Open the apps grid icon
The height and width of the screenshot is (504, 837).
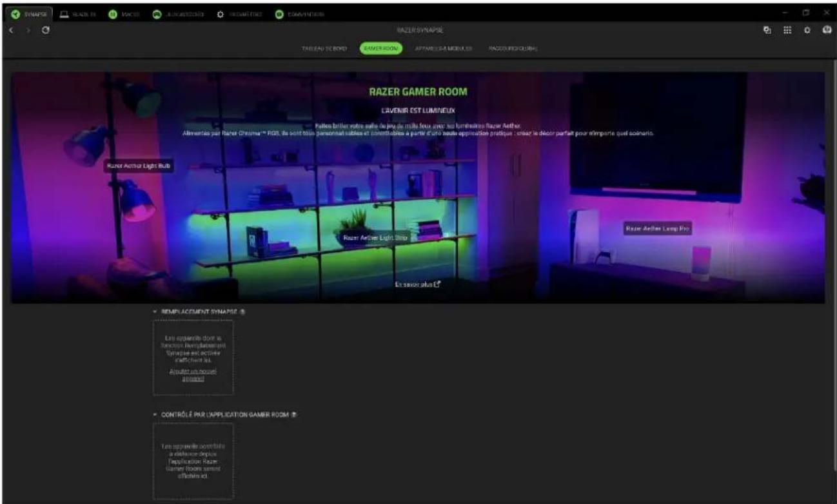[x=787, y=30]
